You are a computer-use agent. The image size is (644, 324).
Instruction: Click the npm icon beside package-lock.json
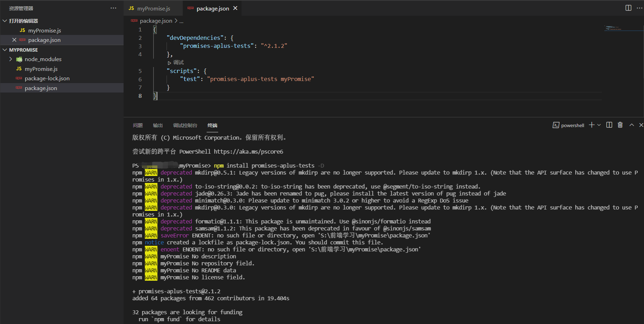pos(19,78)
